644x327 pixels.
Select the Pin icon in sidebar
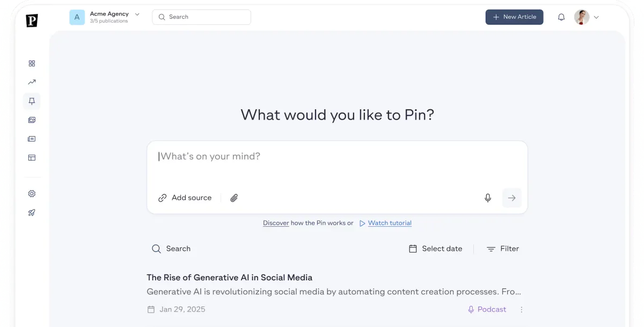(x=32, y=101)
